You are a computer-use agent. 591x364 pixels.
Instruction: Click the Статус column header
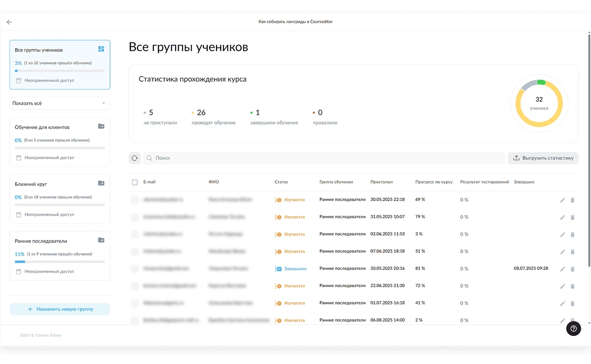tap(281, 182)
